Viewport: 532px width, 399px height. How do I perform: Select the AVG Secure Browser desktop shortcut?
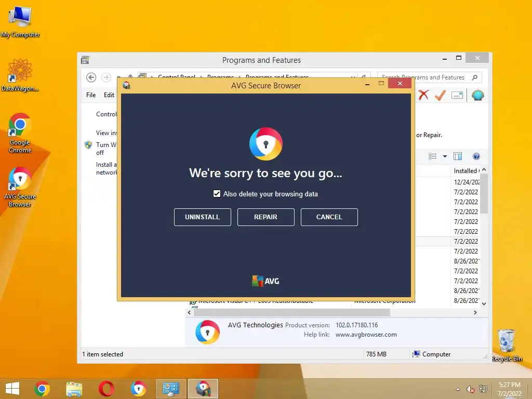pyautogui.click(x=20, y=187)
